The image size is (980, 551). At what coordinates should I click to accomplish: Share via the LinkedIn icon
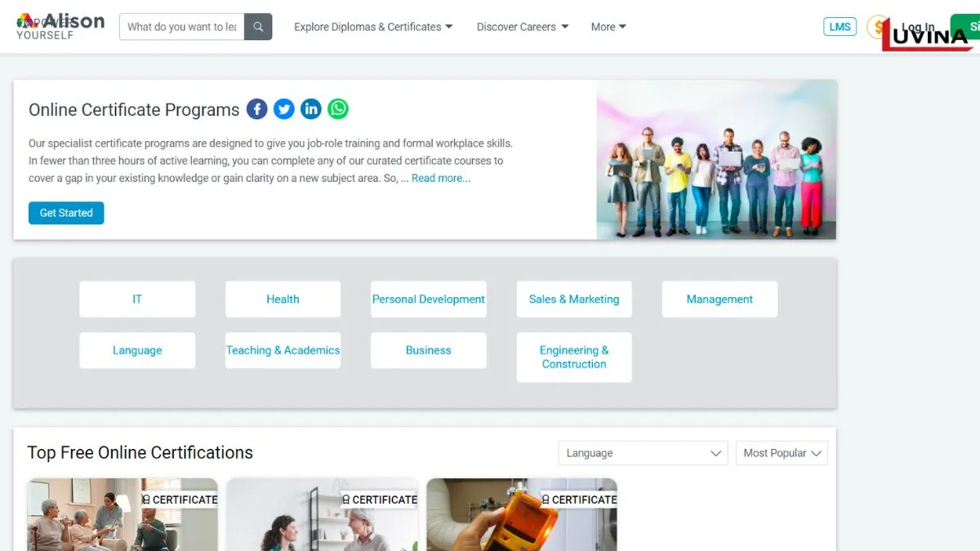(x=311, y=109)
